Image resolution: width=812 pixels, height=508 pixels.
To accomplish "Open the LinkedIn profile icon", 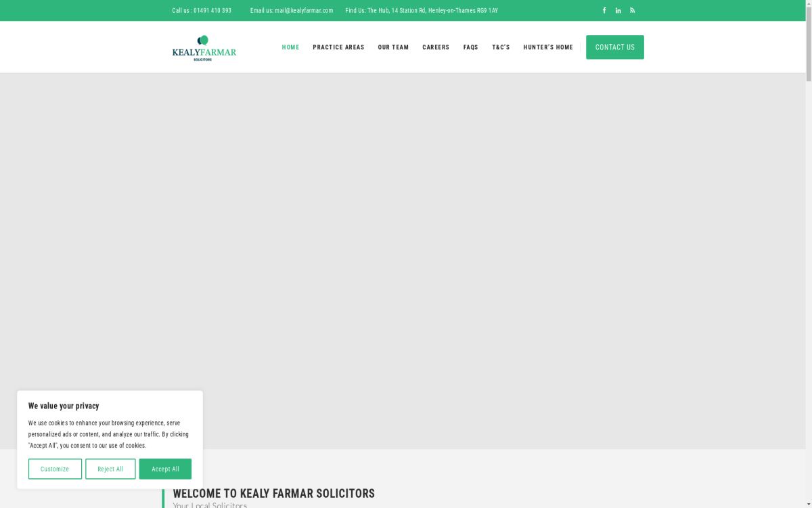I will [x=618, y=10].
